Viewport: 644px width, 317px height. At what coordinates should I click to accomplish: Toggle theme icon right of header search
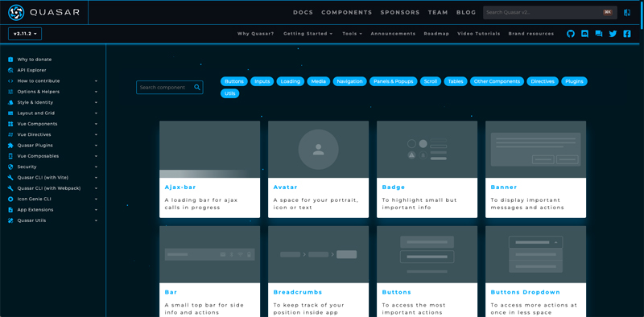627,12
